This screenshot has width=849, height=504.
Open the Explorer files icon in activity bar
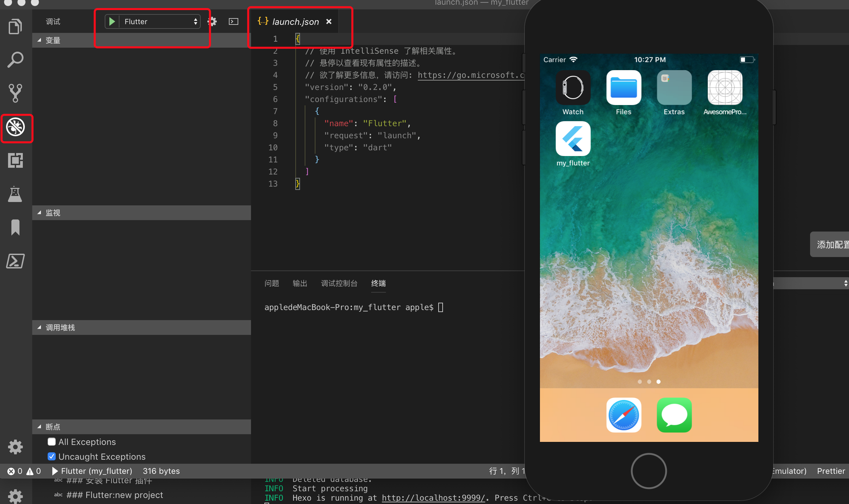[x=15, y=26]
